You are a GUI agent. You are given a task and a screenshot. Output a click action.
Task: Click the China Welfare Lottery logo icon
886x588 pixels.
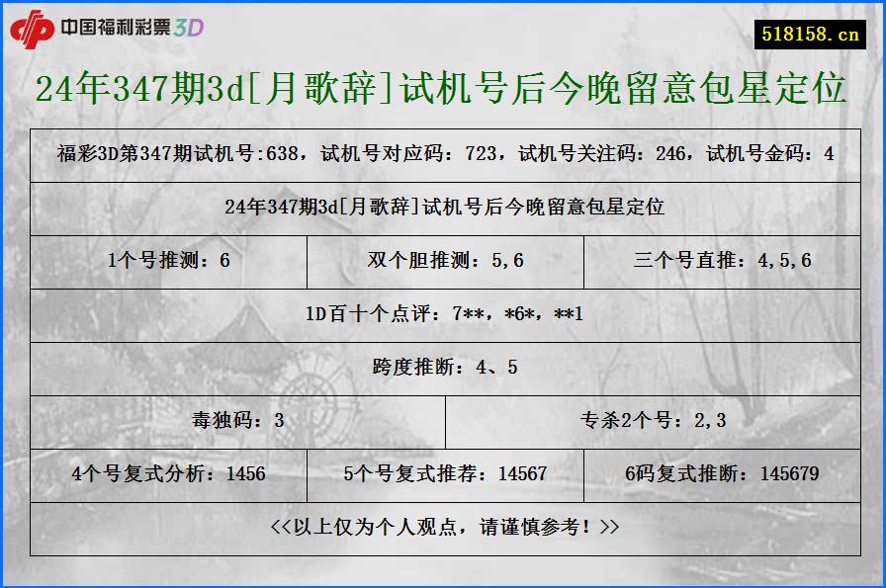tap(37, 29)
